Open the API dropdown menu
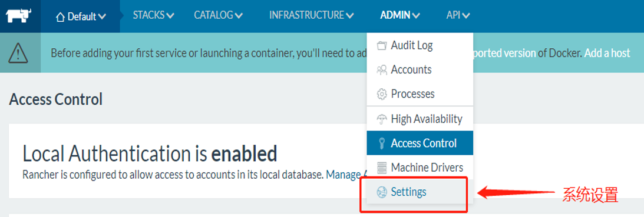 tap(458, 16)
